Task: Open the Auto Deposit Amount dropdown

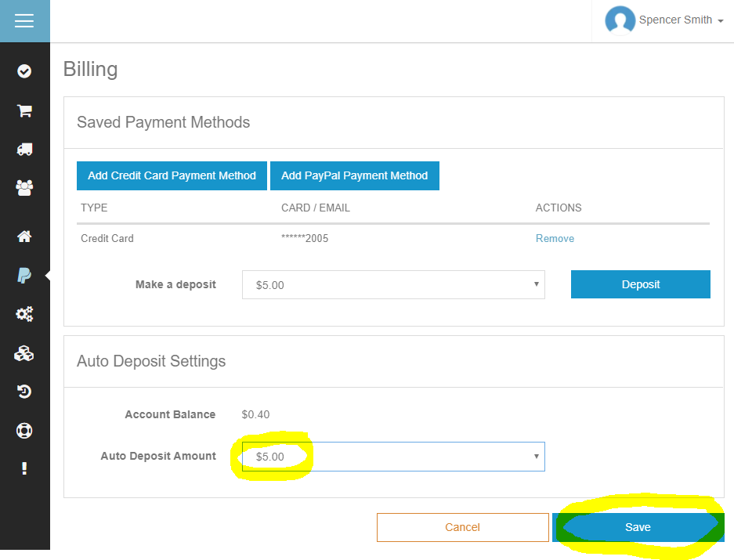Action: (x=393, y=457)
